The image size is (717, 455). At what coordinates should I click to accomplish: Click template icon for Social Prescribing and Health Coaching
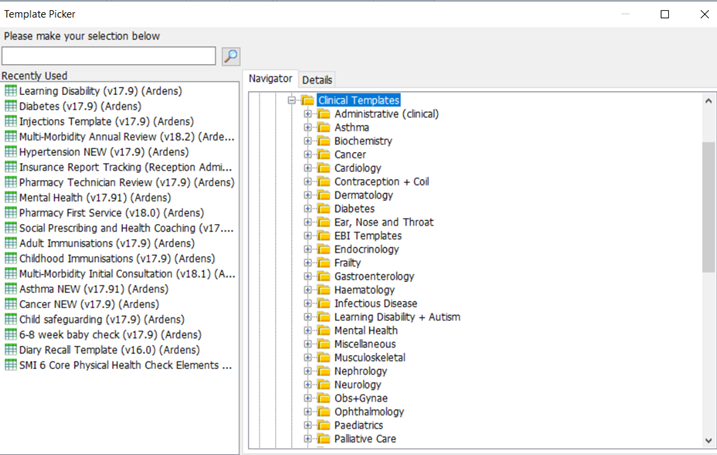(x=11, y=228)
